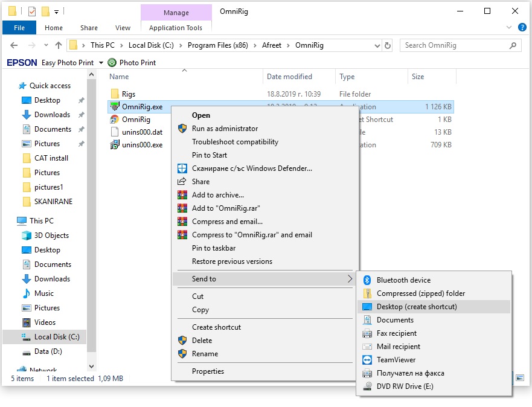
Task: Open the View ribbon tab
Action: click(123, 27)
